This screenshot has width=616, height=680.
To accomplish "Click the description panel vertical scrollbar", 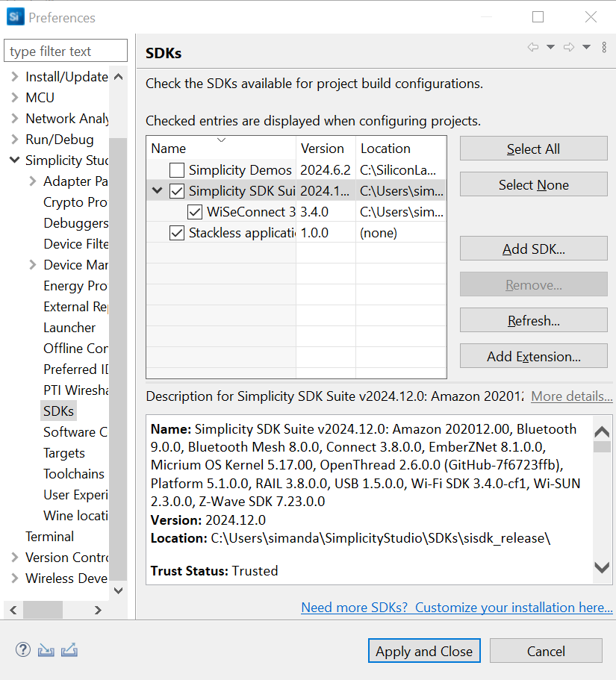I will tap(602, 500).
